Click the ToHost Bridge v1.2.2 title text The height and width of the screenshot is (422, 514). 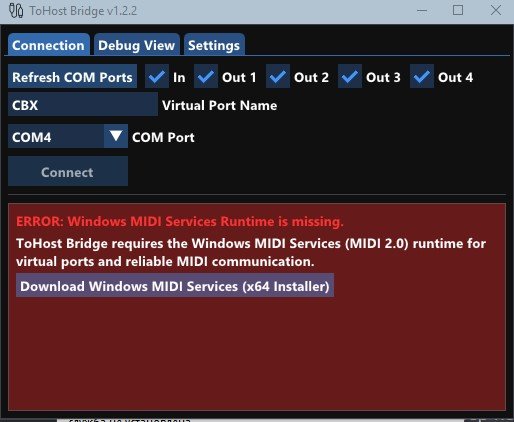83,11
